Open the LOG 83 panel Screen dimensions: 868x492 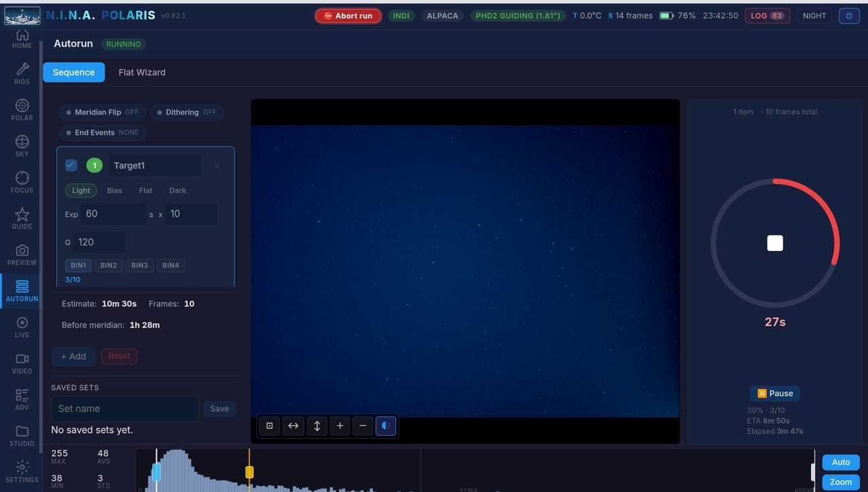767,16
